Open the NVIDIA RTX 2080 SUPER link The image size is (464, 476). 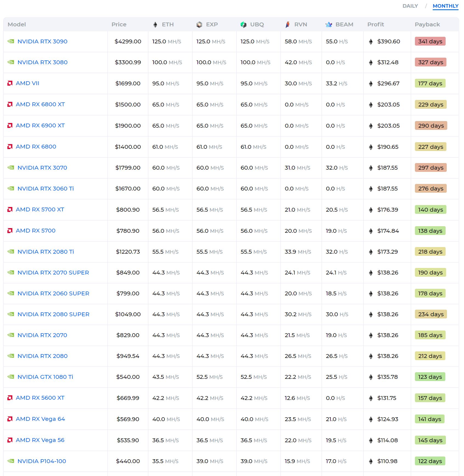[x=53, y=314]
